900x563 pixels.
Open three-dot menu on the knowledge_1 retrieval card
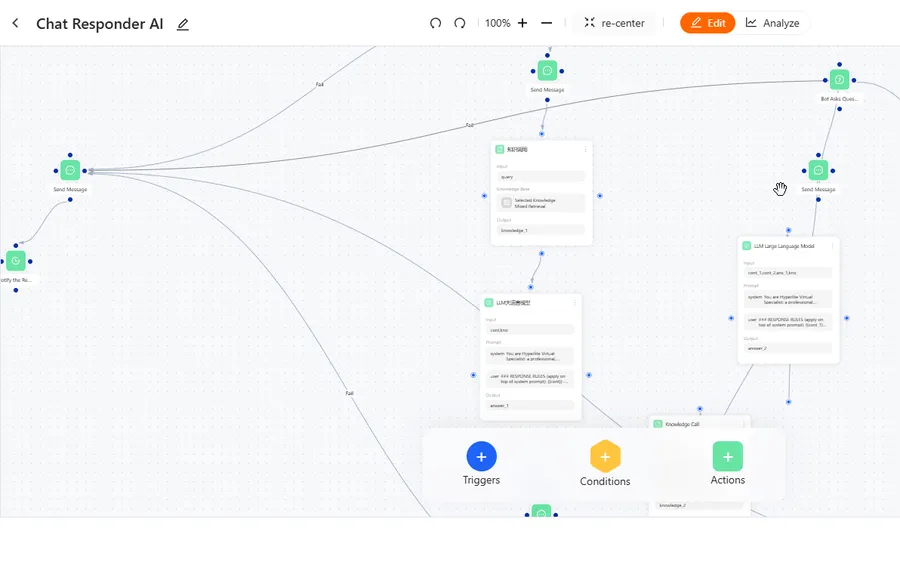[x=585, y=149]
